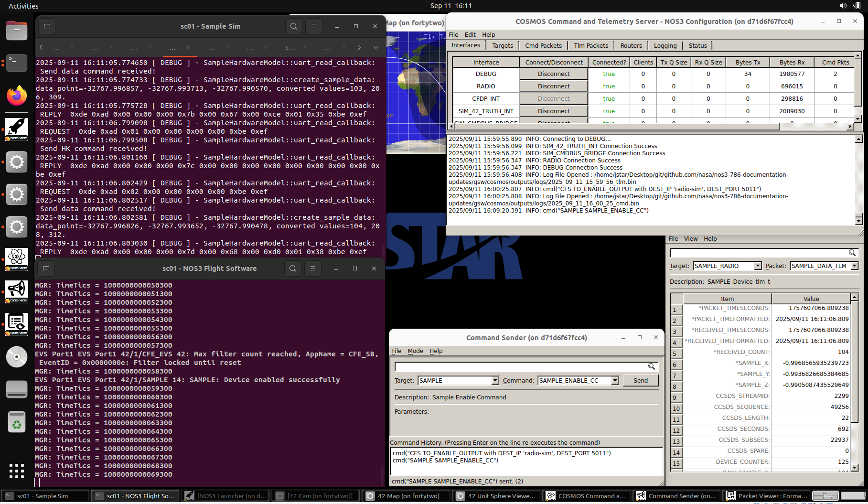Click the new tab icon in NOS3 Flight Software

46,268
